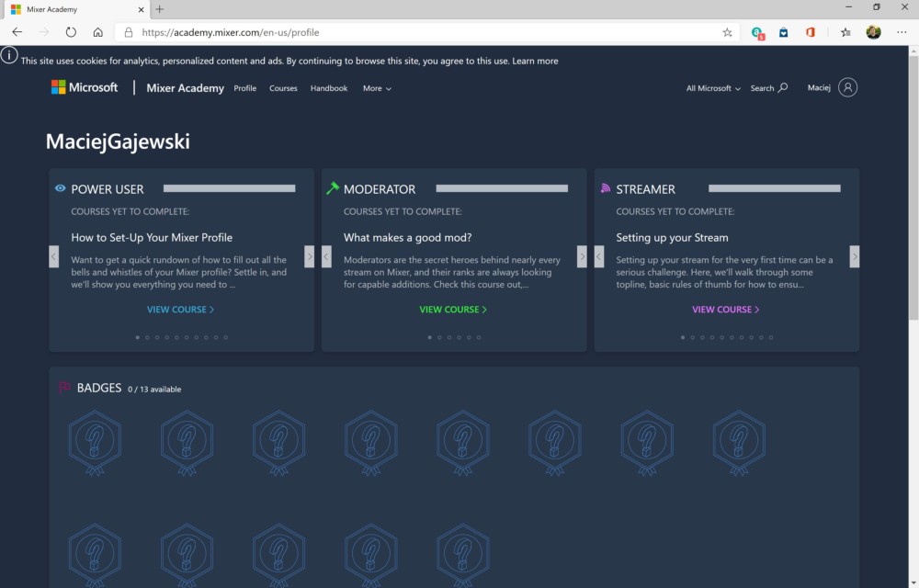Click the heading What makes a good mod?
The height and width of the screenshot is (588, 919).
coord(407,237)
